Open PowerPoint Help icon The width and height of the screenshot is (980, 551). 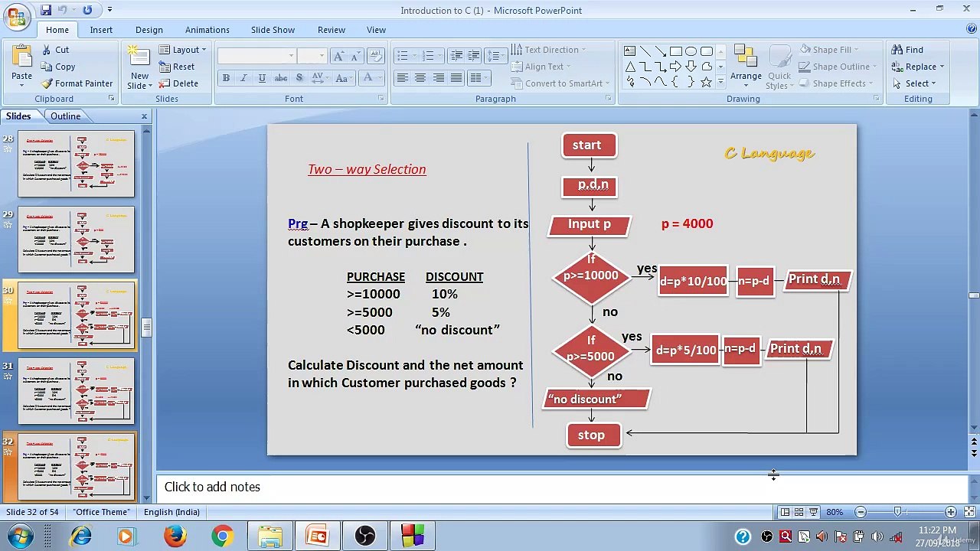pos(971,29)
